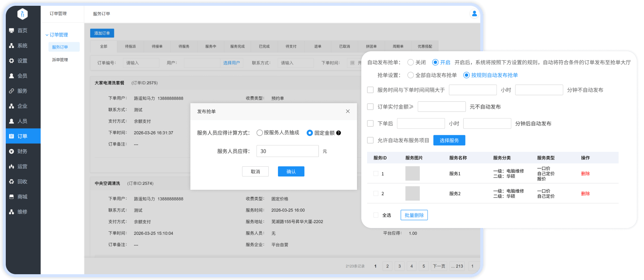644x280 pixels.
Task: Open settings via the gear icon
Action: click(x=12, y=61)
